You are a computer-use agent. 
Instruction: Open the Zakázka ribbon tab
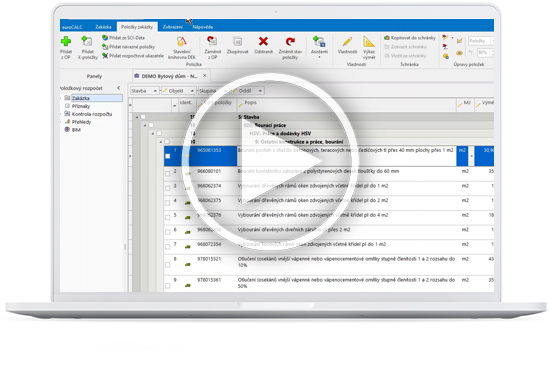pyautogui.click(x=103, y=27)
